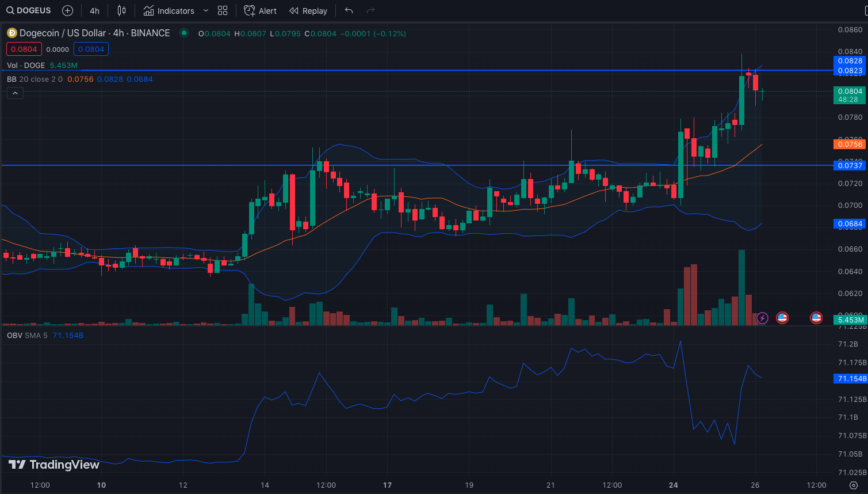Add a symbol to compare with plus icon
Screen dimensions: 868x494
pos(67,10)
